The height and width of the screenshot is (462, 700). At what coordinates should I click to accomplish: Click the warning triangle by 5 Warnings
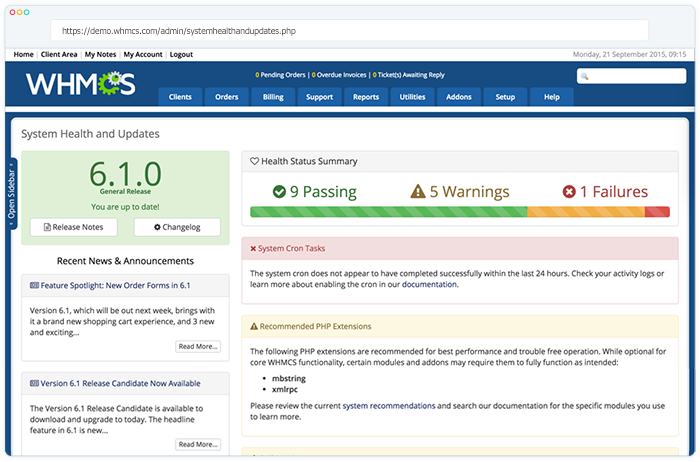[x=418, y=191]
